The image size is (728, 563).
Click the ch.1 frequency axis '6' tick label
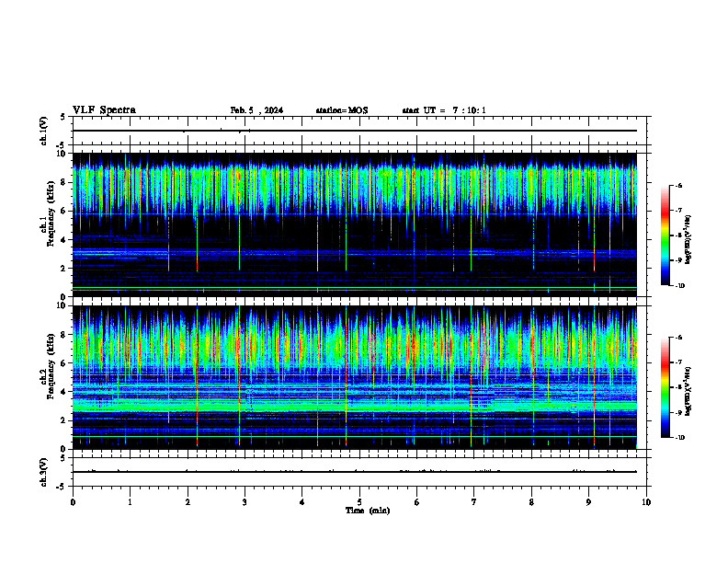coord(63,212)
